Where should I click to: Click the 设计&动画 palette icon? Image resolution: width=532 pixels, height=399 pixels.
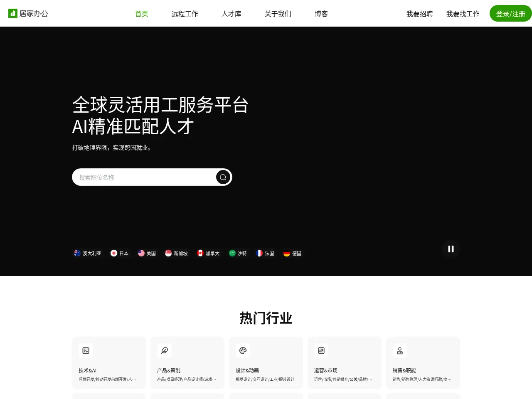(243, 350)
